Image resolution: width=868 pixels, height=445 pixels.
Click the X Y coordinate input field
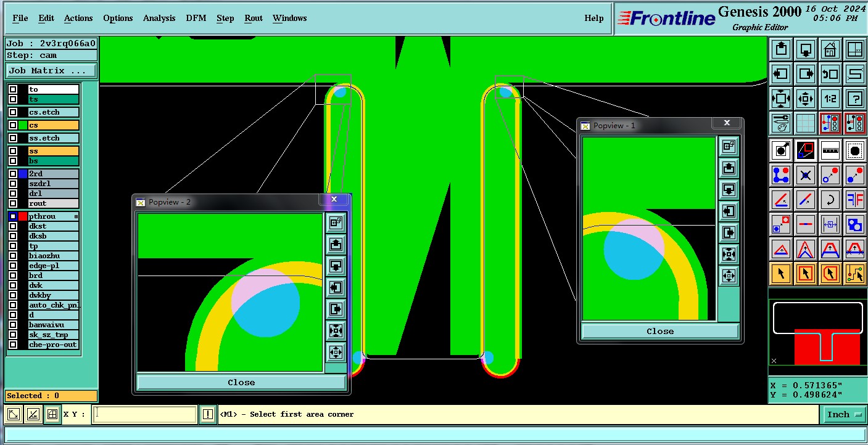[x=145, y=414]
